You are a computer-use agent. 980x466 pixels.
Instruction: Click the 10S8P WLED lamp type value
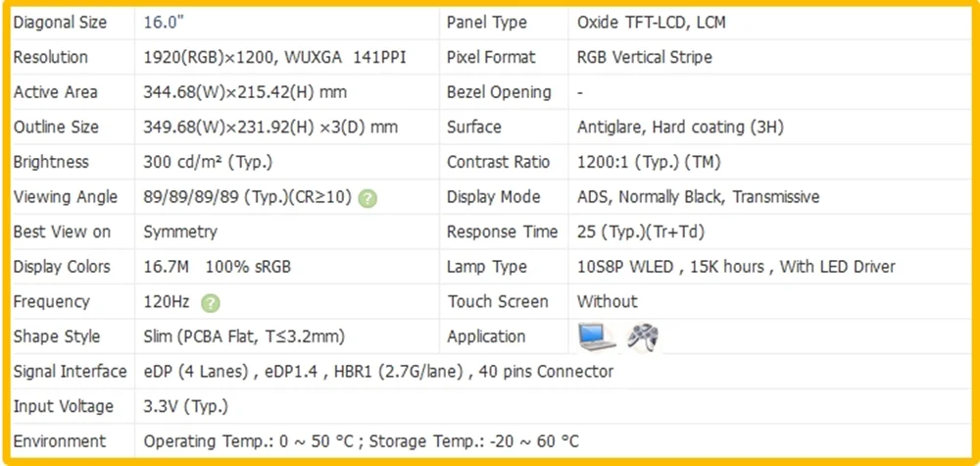tap(736, 267)
